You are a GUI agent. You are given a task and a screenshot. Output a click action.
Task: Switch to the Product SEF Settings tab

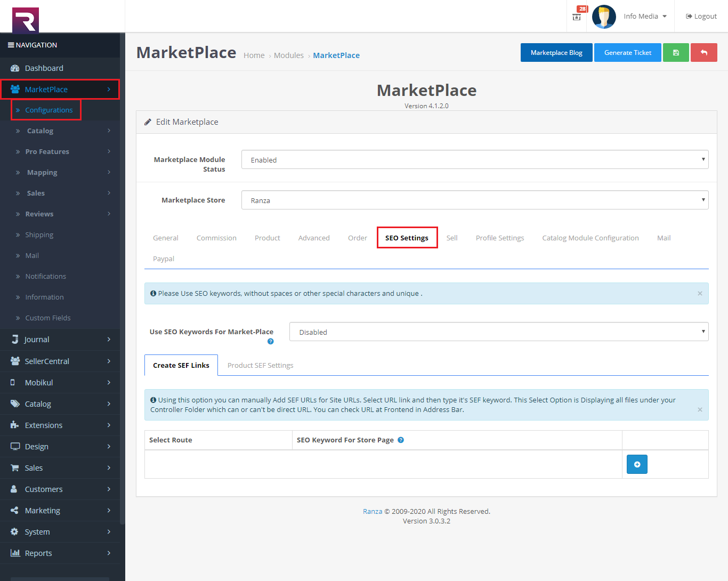click(261, 366)
